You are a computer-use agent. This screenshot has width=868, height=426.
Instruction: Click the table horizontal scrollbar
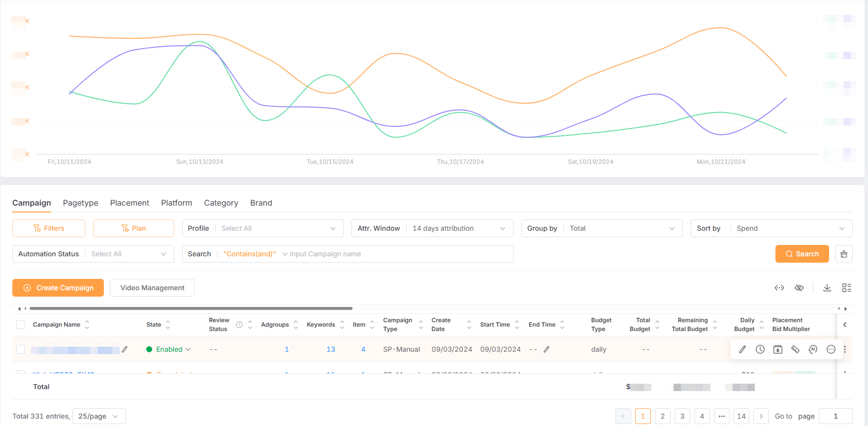[191, 308]
